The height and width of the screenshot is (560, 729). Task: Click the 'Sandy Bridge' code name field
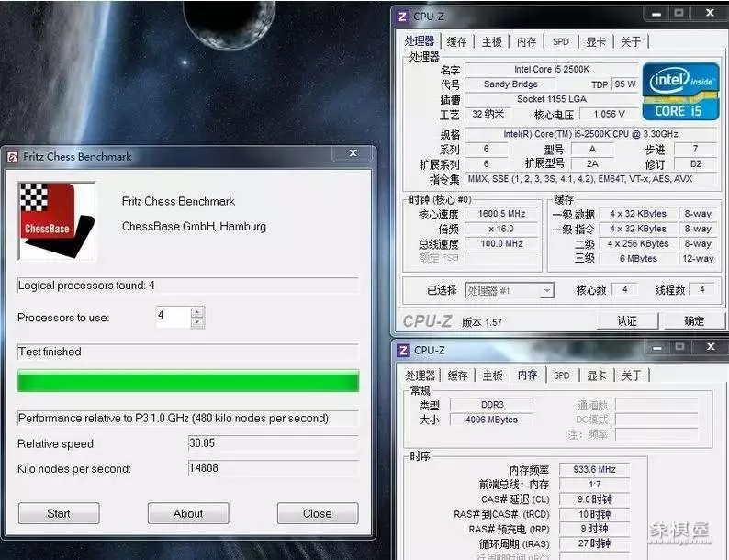pyautogui.click(x=510, y=84)
